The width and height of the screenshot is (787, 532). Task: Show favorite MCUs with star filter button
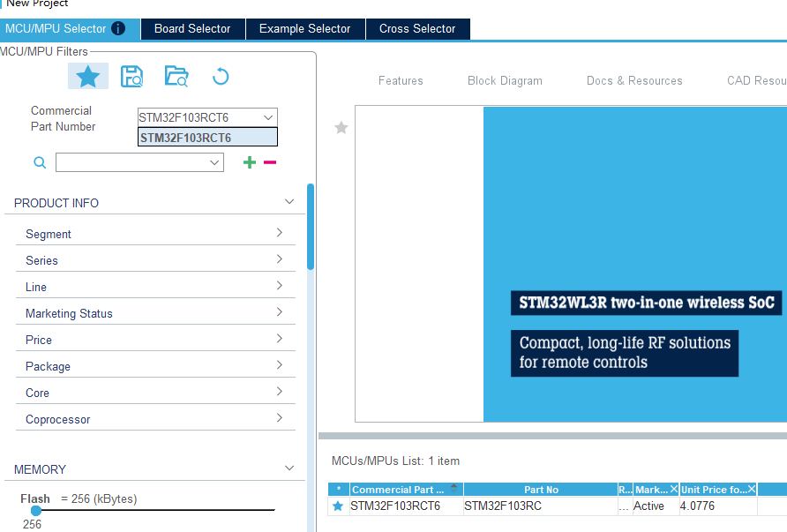pos(88,76)
